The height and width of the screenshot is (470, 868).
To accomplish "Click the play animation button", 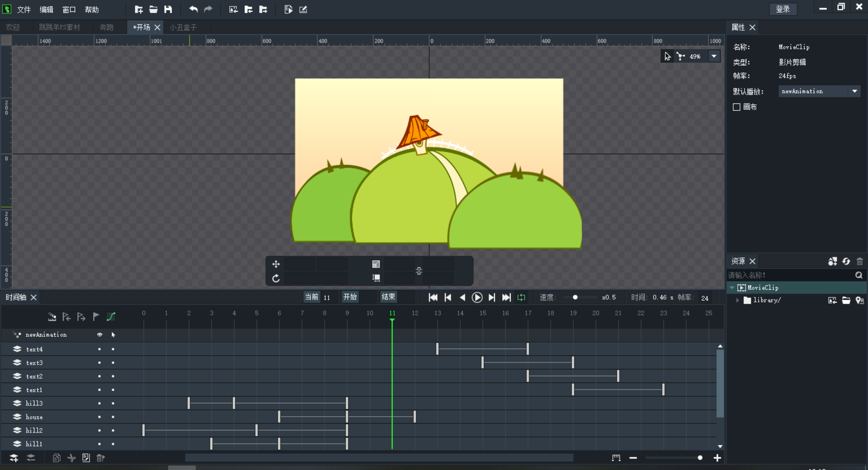I will point(477,297).
